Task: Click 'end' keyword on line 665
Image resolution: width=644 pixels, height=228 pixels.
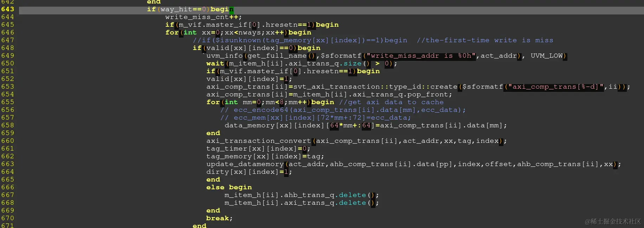Action: (213, 179)
